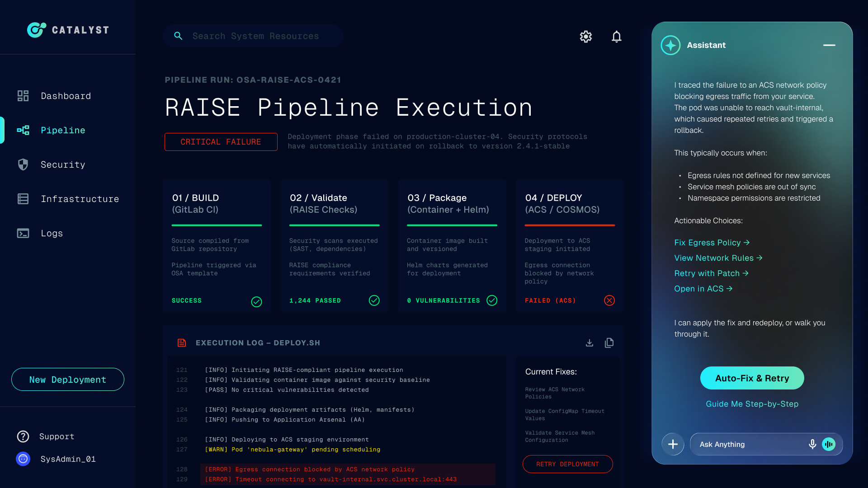Click 'Update ConfigMap Timeout Values' fix
Image resolution: width=868 pixels, height=488 pixels.
pyautogui.click(x=565, y=415)
